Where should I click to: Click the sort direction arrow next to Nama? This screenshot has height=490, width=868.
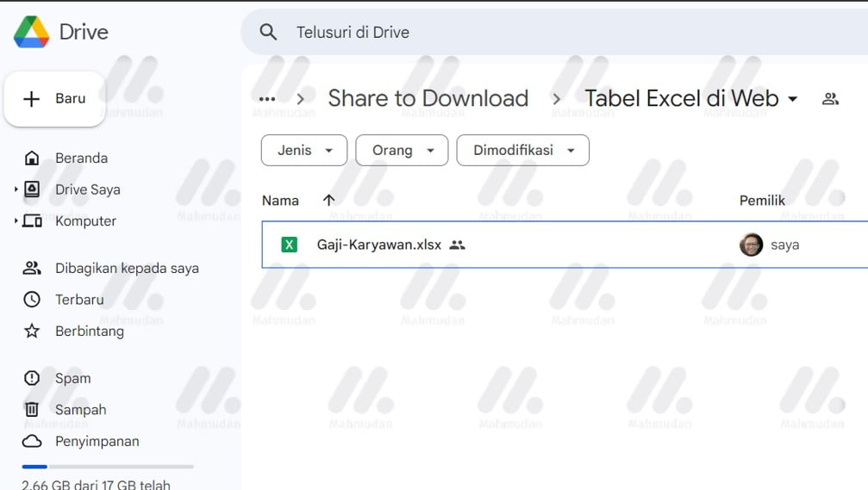click(328, 201)
